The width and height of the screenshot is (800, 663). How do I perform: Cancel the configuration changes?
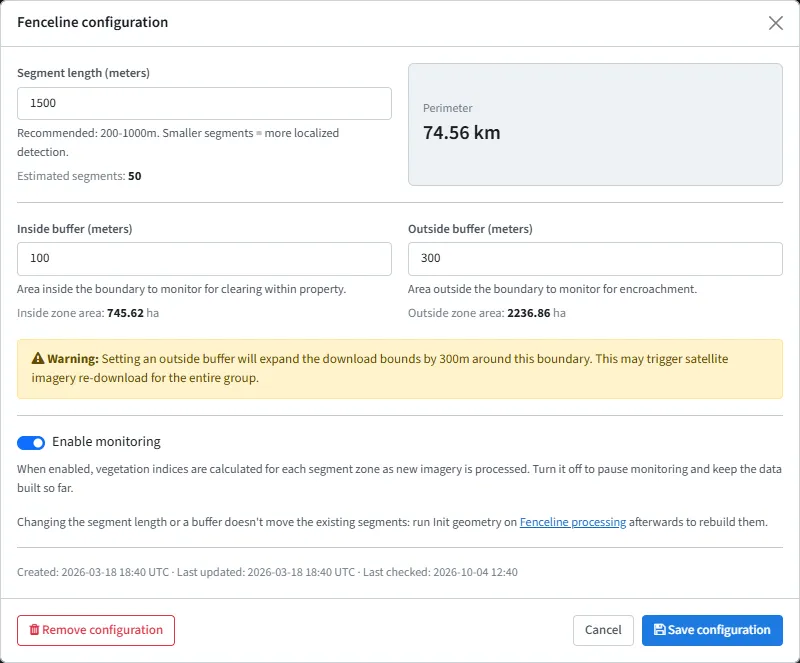coord(603,630)
